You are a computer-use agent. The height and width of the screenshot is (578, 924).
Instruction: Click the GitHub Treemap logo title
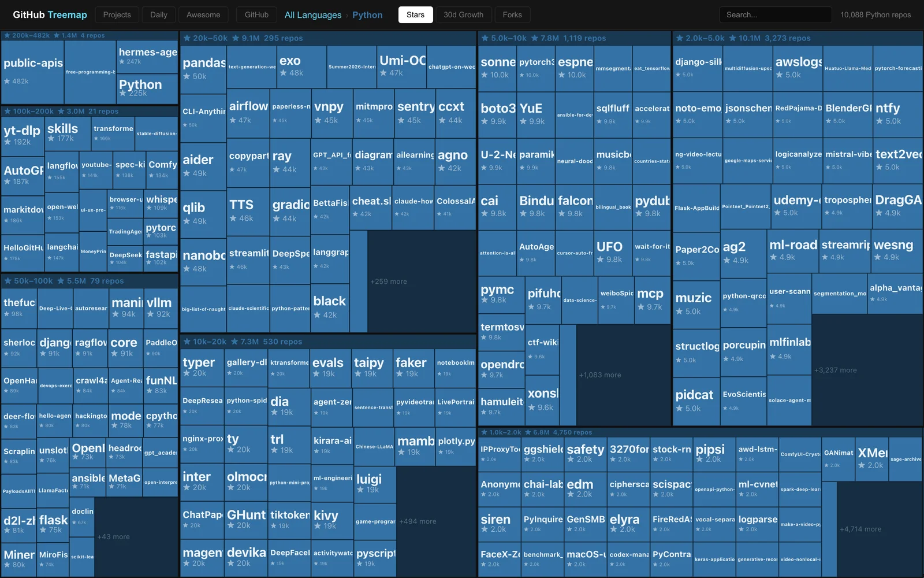[50, 14]
